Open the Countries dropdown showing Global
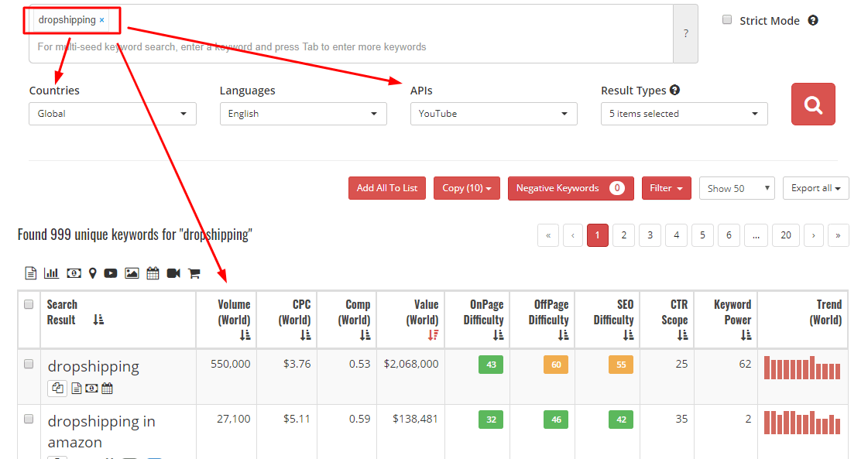The height and width of the screenshot is (459, 868). pos(112,114)
